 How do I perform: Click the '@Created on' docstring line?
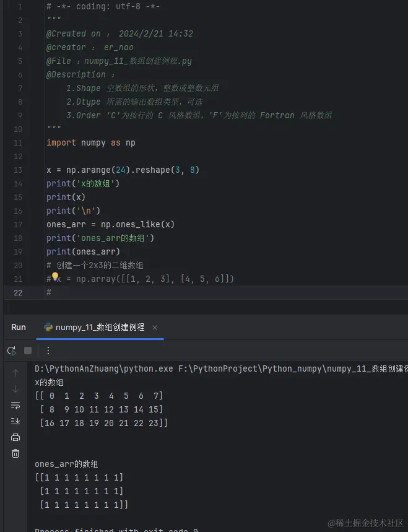(x=119, y=34)
